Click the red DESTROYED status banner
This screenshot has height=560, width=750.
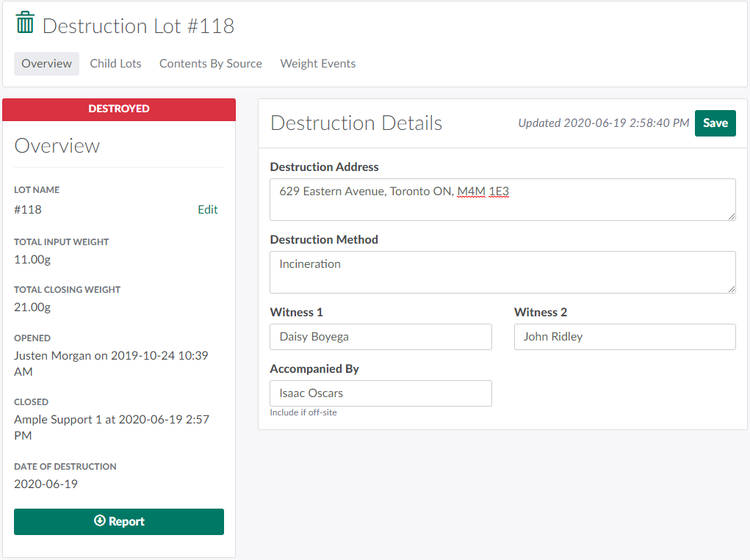[119, 109]
